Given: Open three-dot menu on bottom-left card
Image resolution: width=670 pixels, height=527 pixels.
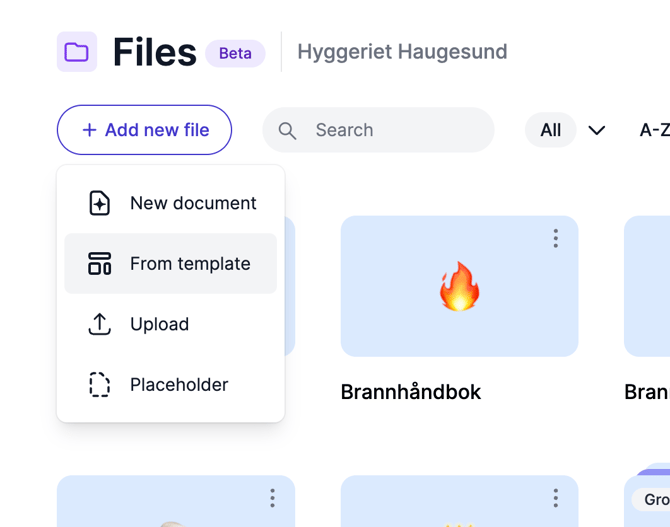Looking at the screenshot, I should coord(272,498).
